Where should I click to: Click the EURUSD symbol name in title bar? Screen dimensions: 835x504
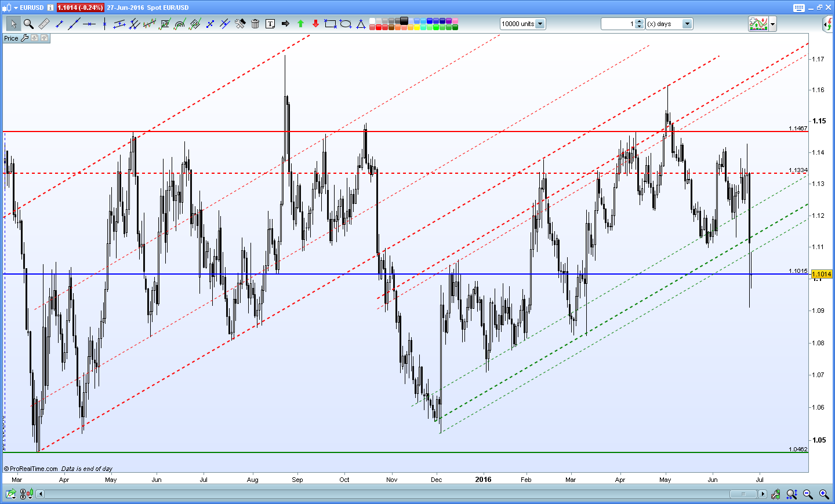32,8
